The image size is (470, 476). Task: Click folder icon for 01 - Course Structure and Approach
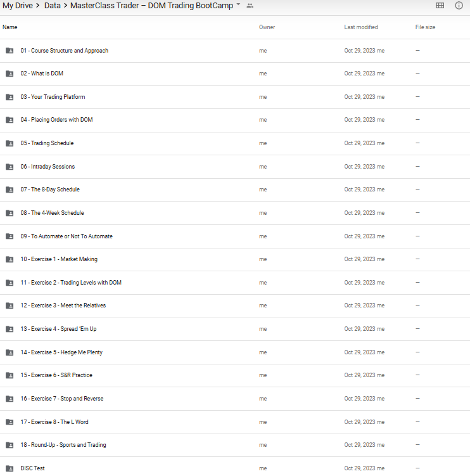(x=10, y=51)
